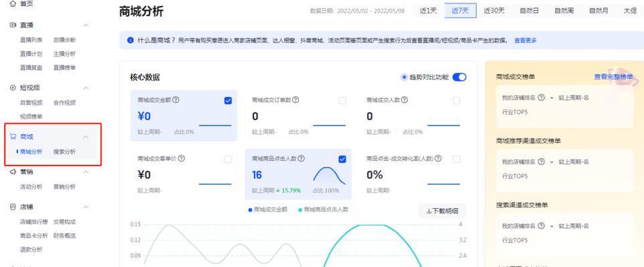644x267 pixels.
Task: Check the 商城成交订单数 checkbox
Action: (x=342, y=101)
